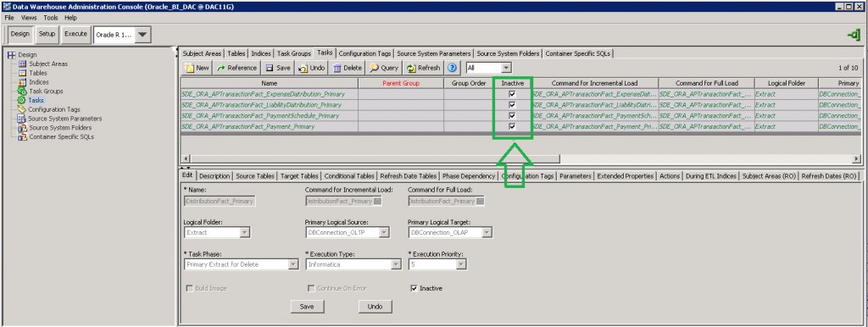Viewport: 868px width, 327px height.
Task: Sort by the Logical Folder column header
Action: [x=786, y=83]
